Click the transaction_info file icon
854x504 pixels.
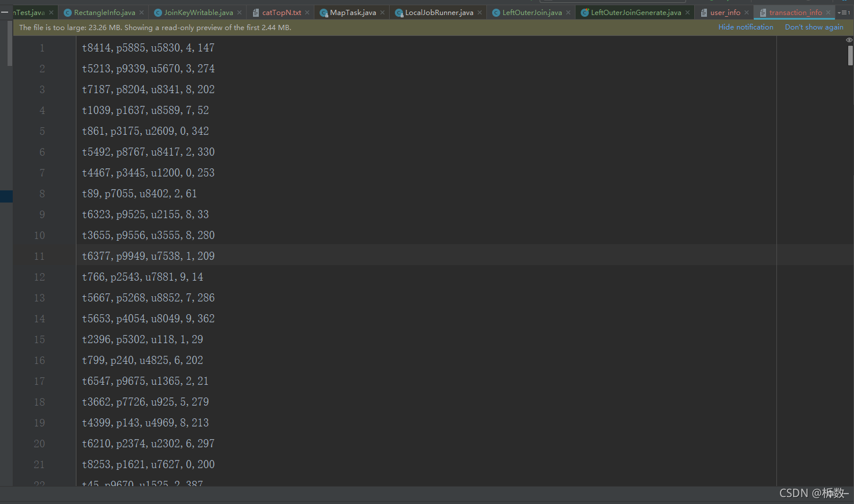(x=763, y=13)
